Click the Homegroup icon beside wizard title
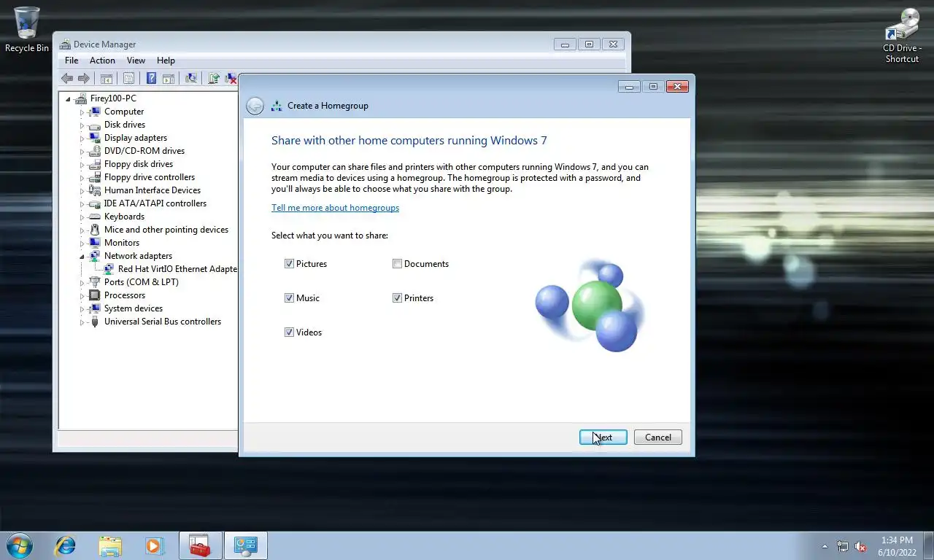This screenshot has width=934, height=560. (x=277, y=106)
